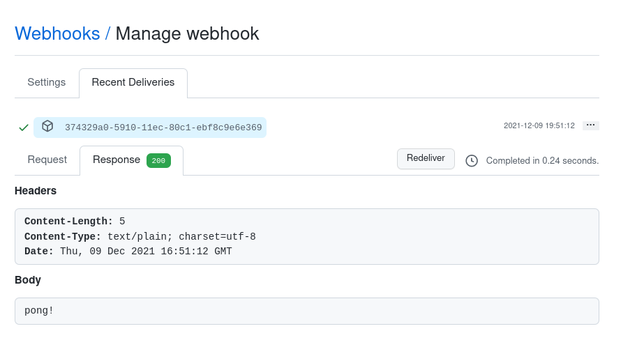The image size is (644, 347).
Task: Click the Content-Length header line
Action: (75, 222)
